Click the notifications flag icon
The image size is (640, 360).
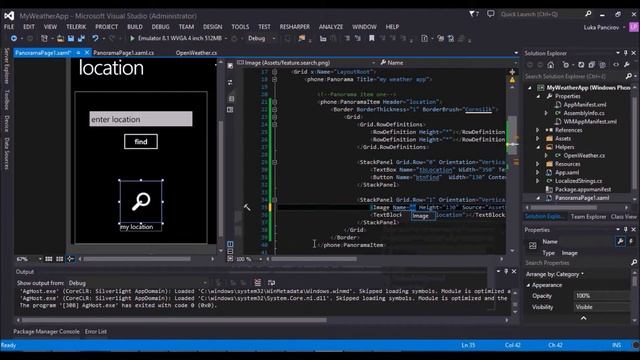click(472, 14)
